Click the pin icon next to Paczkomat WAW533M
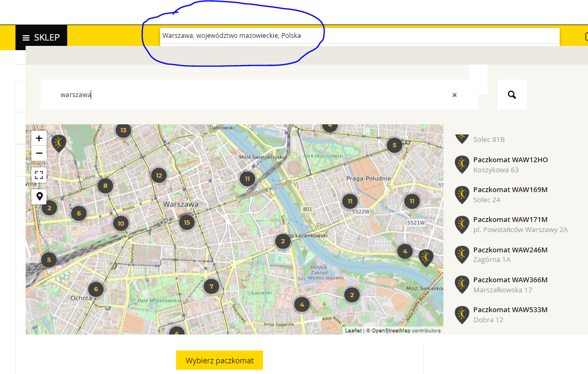Viewport: 588px width, 374px height. [x=462, y=315]
